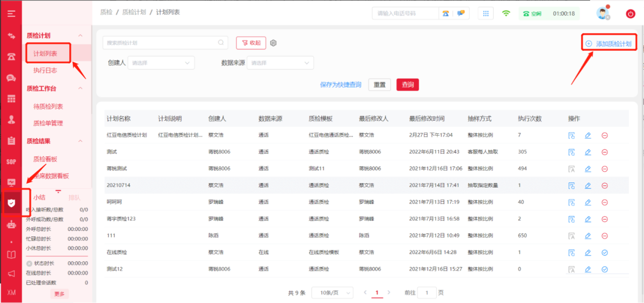Click the telephone icon in red sidebar
This screenshot has height=303, width=644.
point(11,56)
